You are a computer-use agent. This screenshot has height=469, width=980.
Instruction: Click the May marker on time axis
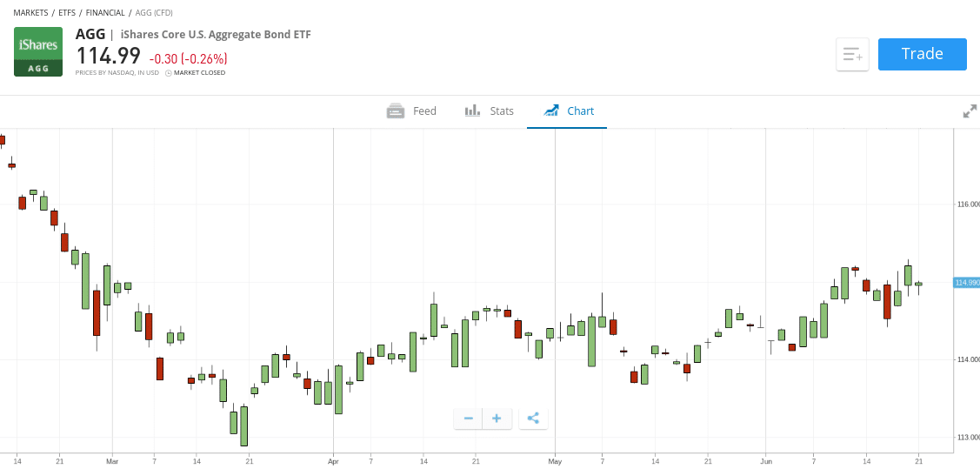555,460
